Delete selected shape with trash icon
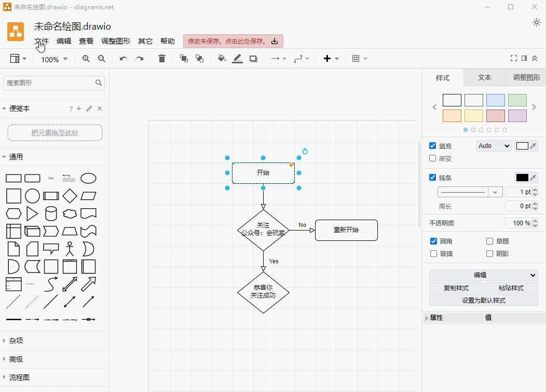Image resolution: width=546 pixels, height=392 pixels. tap(161, 59)
